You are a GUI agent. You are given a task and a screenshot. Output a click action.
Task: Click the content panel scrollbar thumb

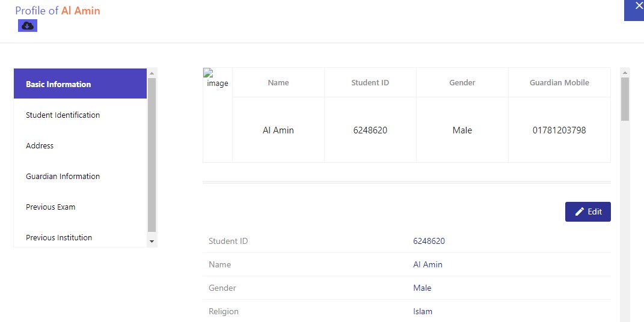(x=625, y=99)
